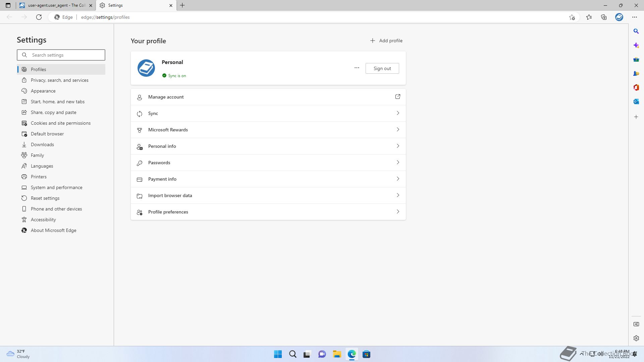Click the sidebar settings gear icon
The height and width of the screenshot is (362, 644).
coord(636,338)
